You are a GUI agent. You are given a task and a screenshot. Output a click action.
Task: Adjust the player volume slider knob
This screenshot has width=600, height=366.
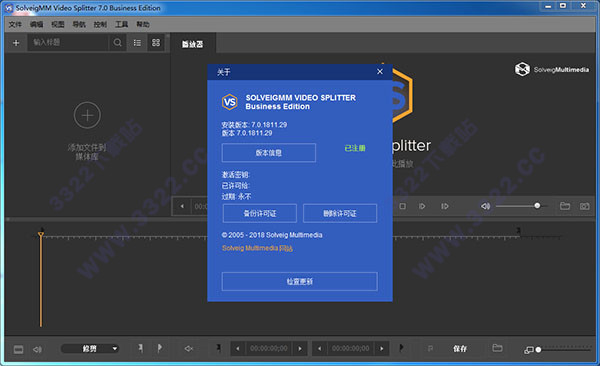[537, 206]
